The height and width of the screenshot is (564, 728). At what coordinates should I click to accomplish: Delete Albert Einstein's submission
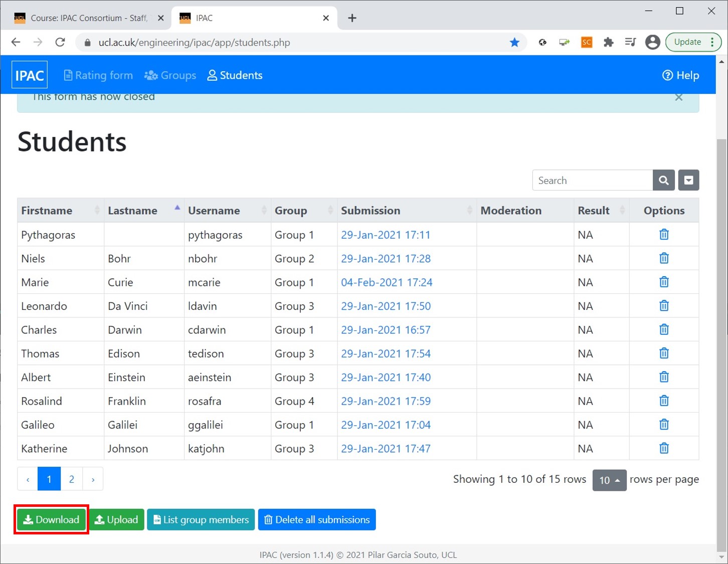664,377
